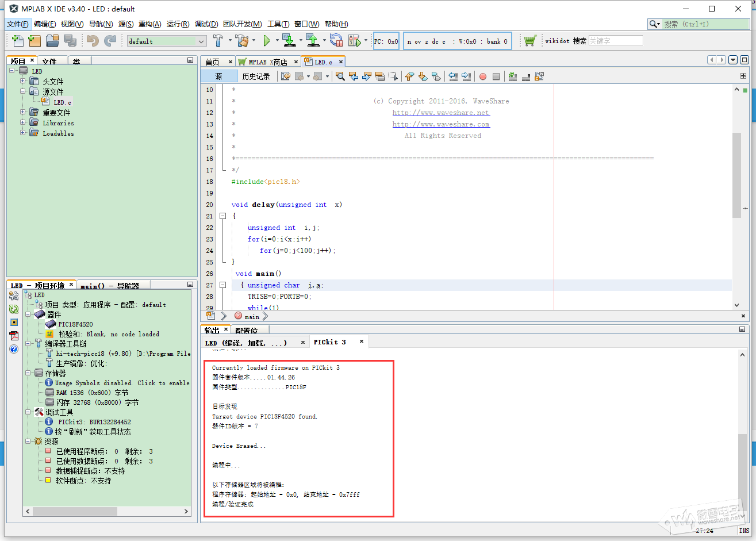This screenshot has width=756, height=541.
Task: Toggle the breakpoints icon in the dashboard sidebar
Action: pyautogui.click(x=14, y=322)
